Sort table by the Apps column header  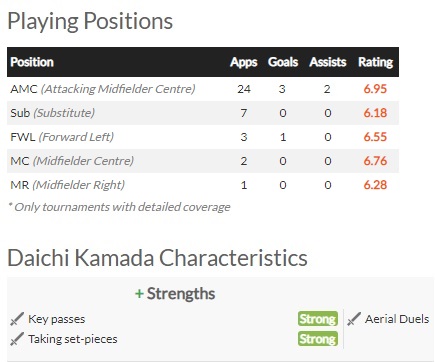[x=244, y=62]
